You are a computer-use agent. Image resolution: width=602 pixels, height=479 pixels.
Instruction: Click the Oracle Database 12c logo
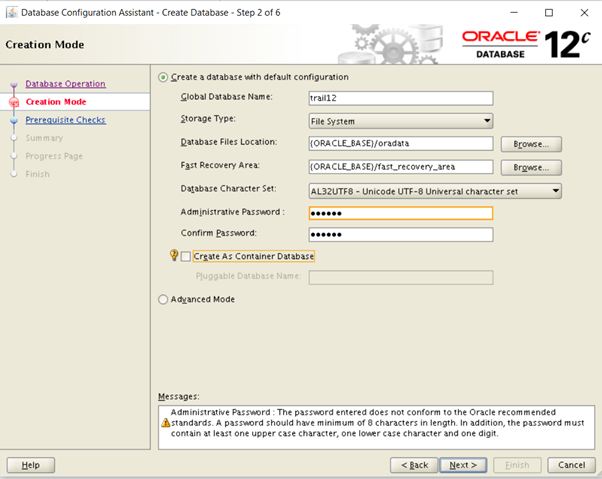pos(527,44)
